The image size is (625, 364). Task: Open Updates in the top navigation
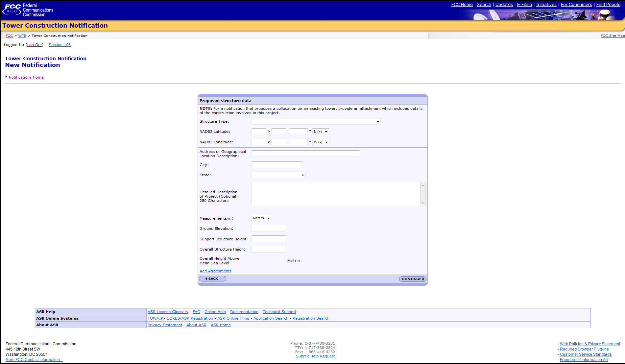[x=504, y=5]
